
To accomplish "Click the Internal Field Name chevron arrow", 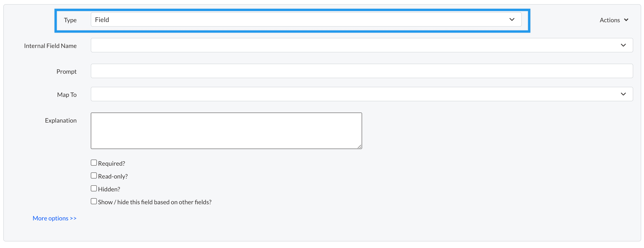I will tap(623, 45).
